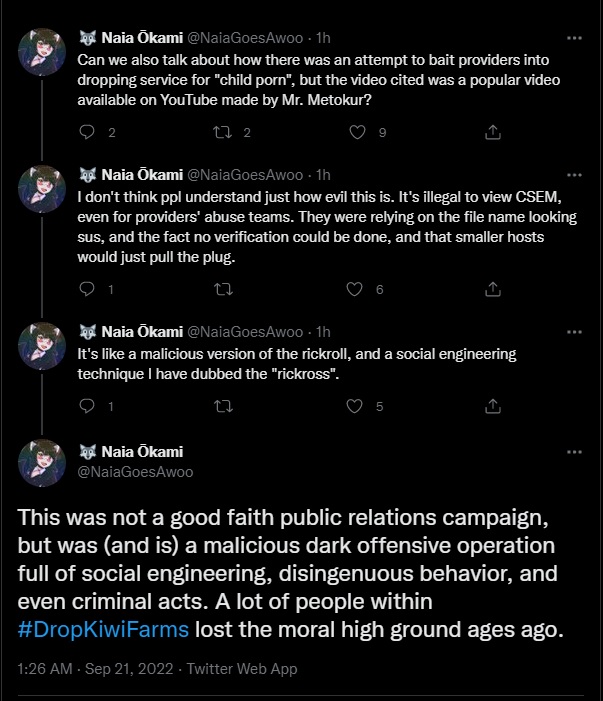Open more options on first tweet

574,38
